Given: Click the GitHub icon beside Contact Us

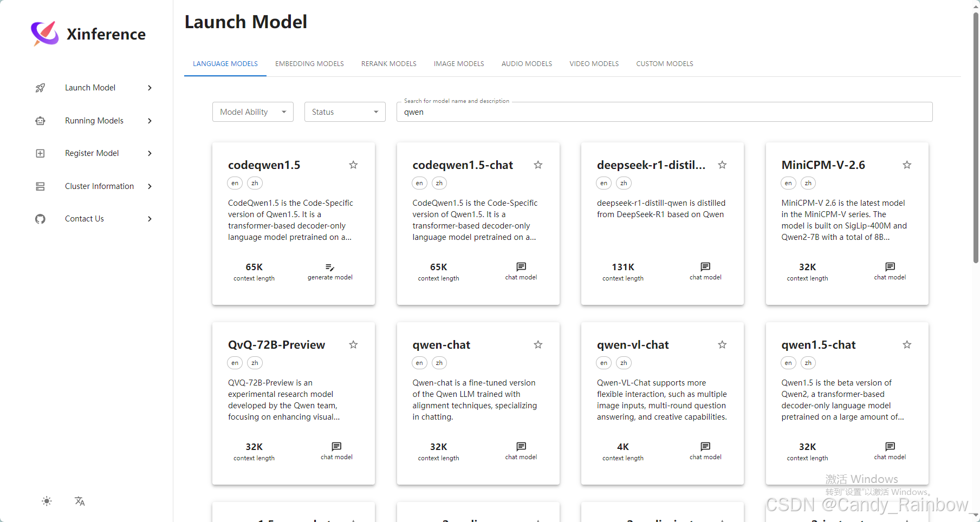Looking at the screenshot, I should click(40, 219).
